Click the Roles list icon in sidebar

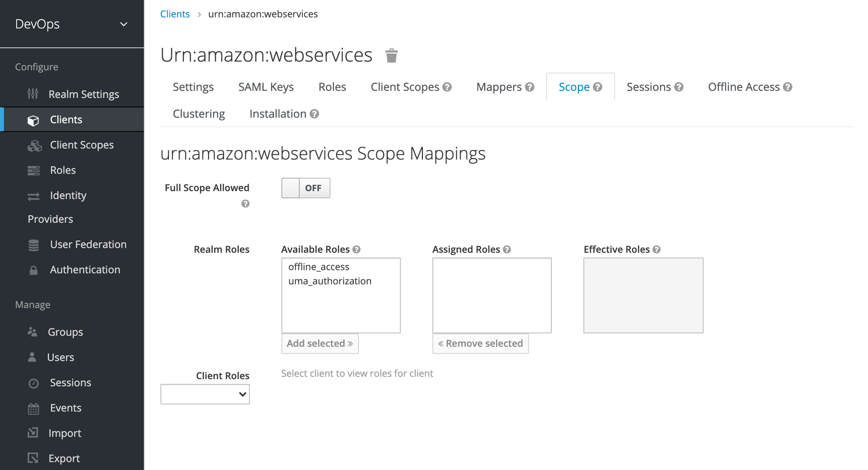click(x=34, y=170)
